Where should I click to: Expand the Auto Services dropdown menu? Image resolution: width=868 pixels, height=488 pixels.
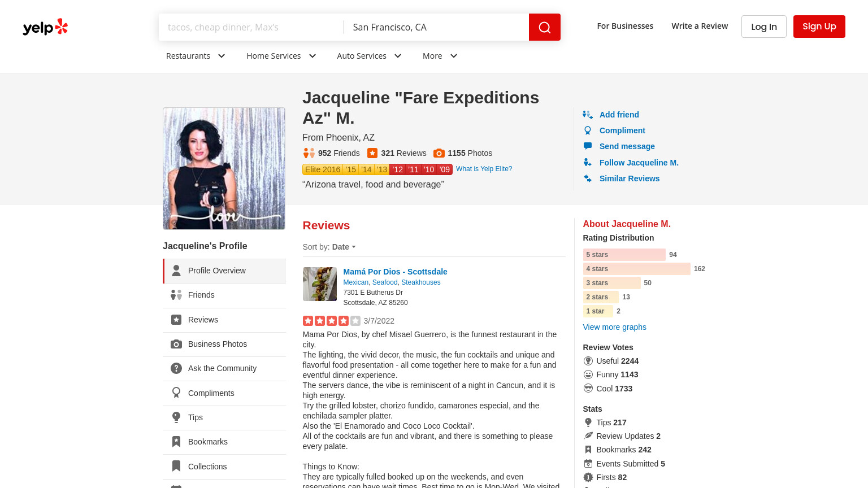point(369,56)
